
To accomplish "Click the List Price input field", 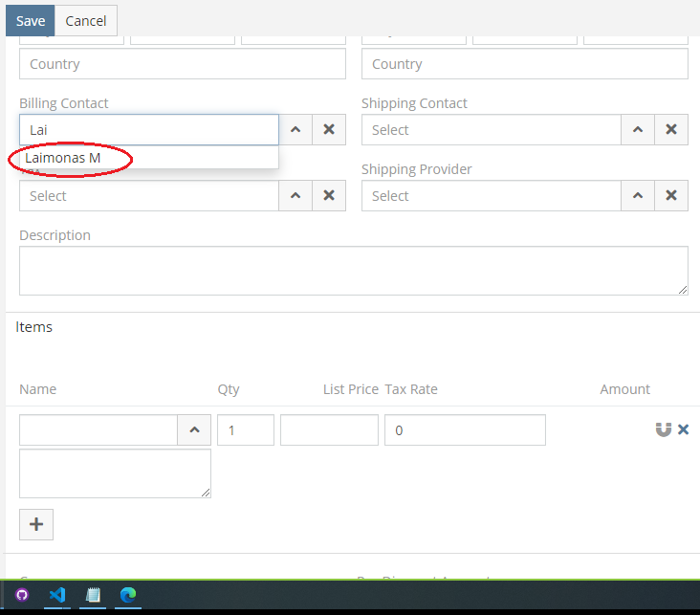I will 329,430.
